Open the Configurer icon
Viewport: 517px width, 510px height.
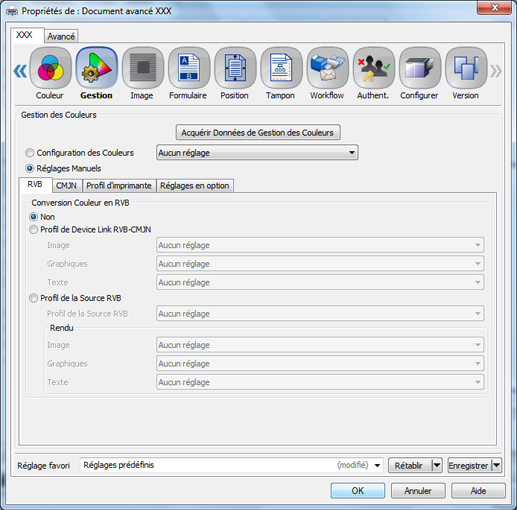tap(420, 68)
